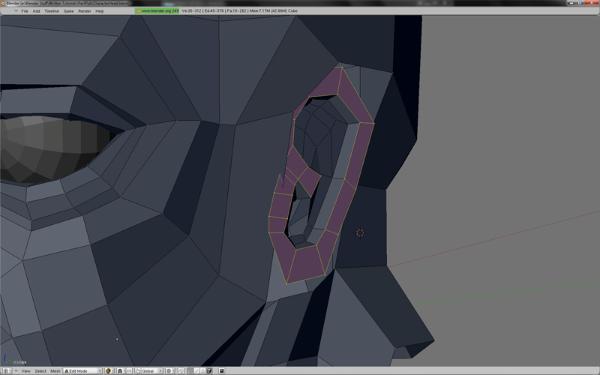
Task: Open the Game menu
Action: 68,11
